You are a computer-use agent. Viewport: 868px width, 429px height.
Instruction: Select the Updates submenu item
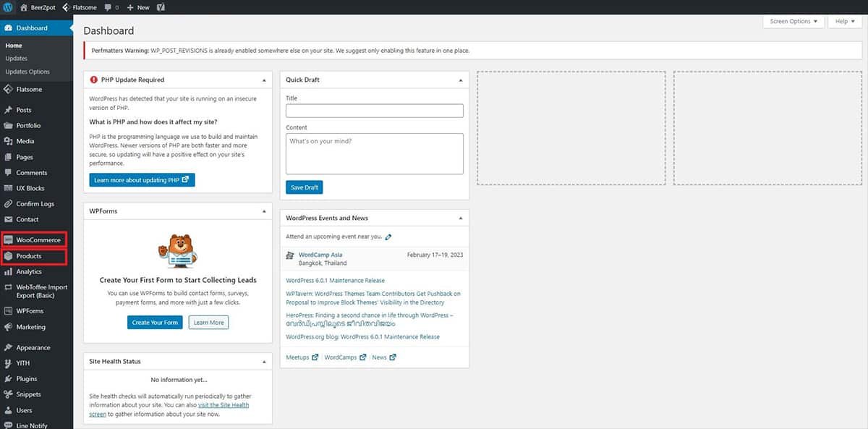[x=16, y=59]
